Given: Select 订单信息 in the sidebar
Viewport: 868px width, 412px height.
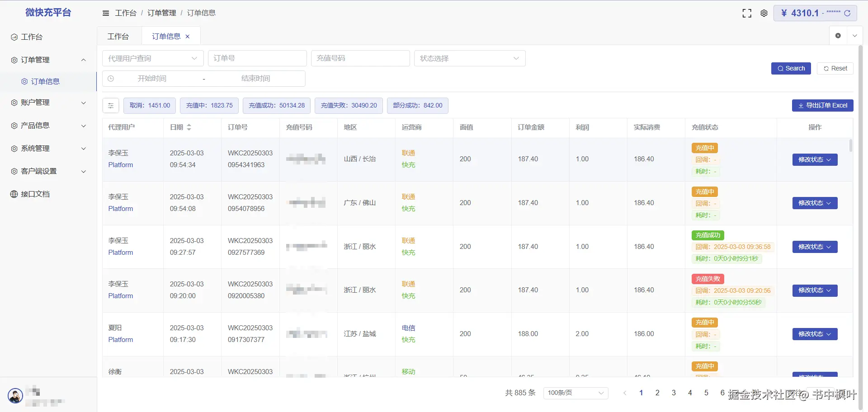Looking at the screenshot, I should (x=48, y=82).
